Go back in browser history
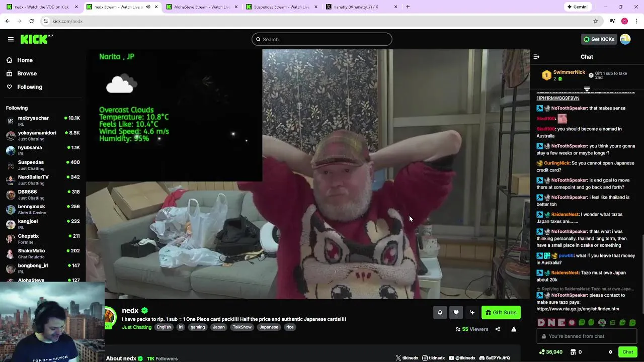644x362 pixels. click(8, 21)
